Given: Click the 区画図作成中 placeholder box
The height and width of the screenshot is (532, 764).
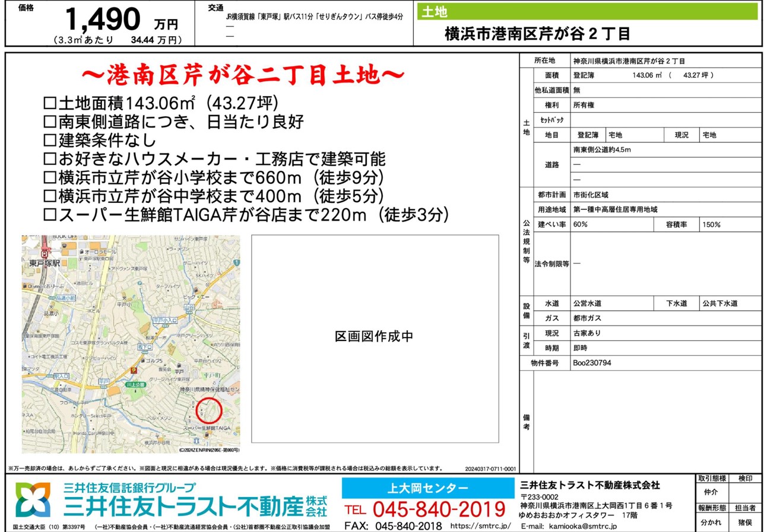Looking at the screenshot, I should pos(375,338).
